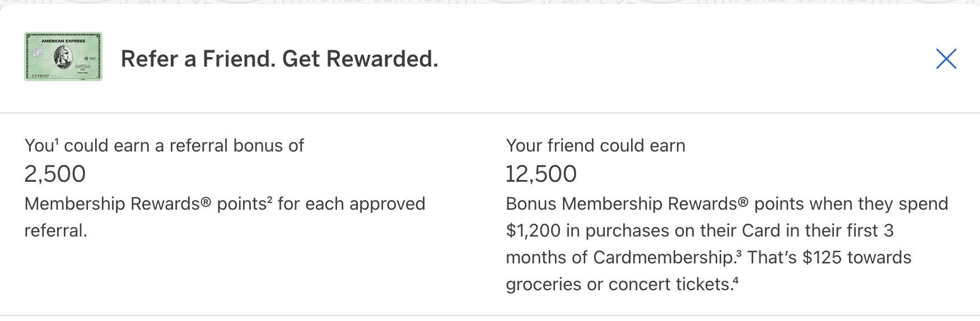Click the "Your friend could earn" label

[595, 146]
